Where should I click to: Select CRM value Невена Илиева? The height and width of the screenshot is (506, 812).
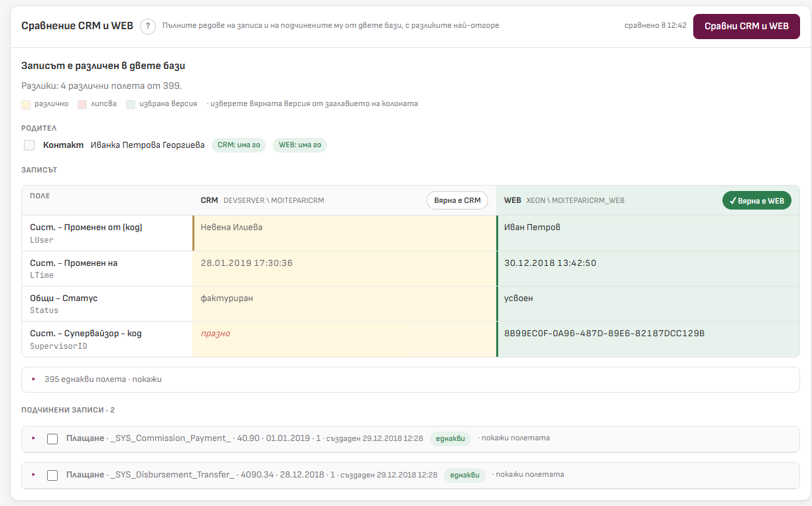232,227
